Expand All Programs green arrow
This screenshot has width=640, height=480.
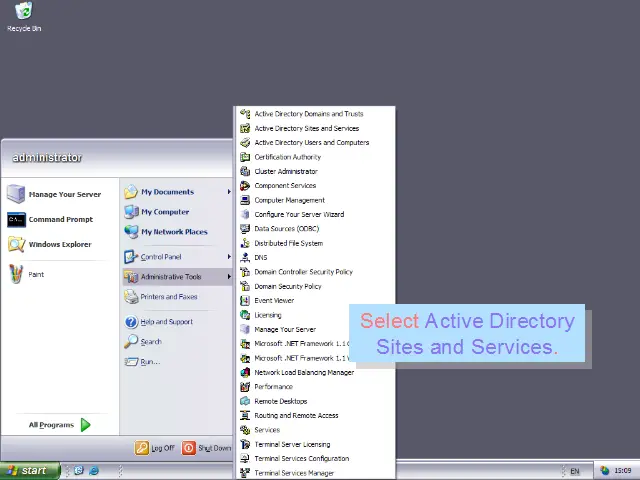pos(85,425)
